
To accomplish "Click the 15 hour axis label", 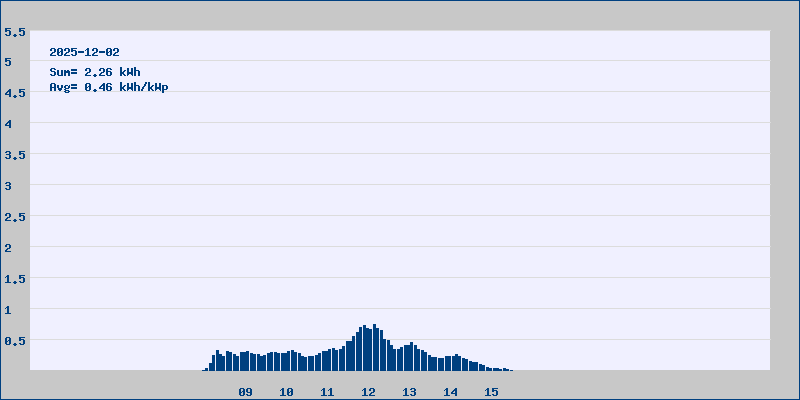I will 491,392.
